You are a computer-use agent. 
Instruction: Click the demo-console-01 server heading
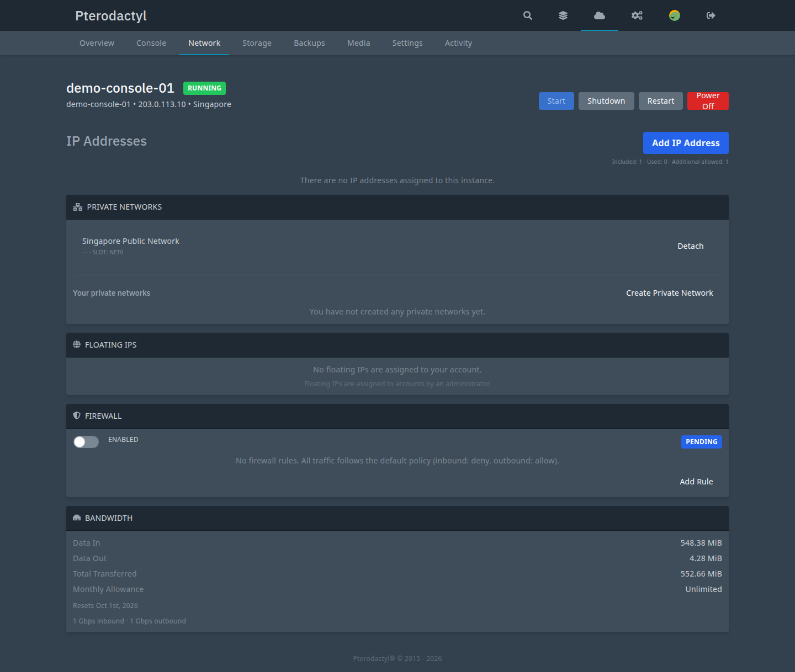coord(120,88)
